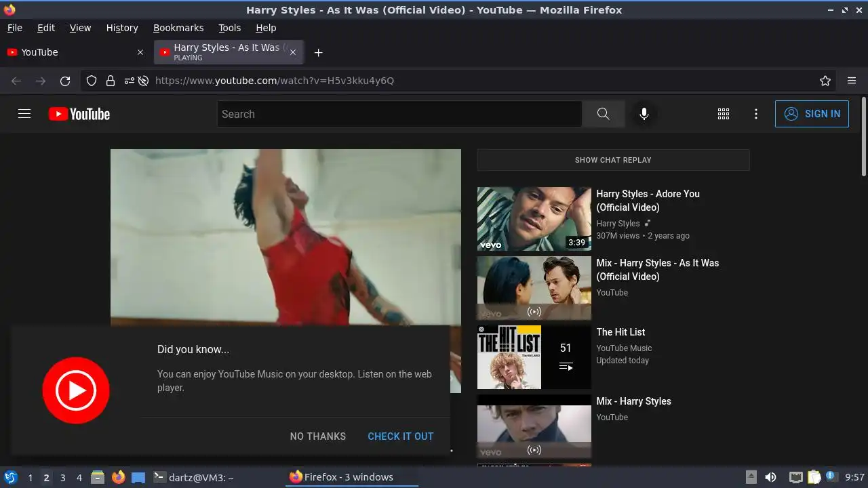Close the Harry Styles - As It Was tab

(x=293, y=52)
